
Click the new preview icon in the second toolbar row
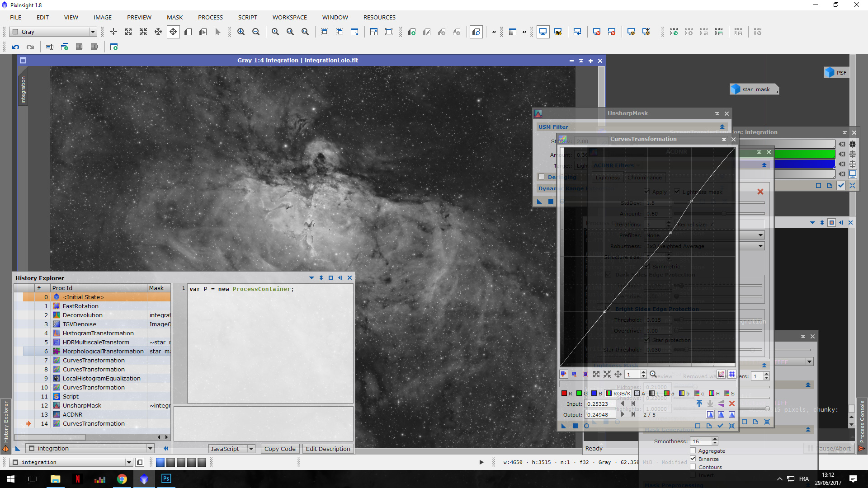pyautogui.click(x=114, y=47)
